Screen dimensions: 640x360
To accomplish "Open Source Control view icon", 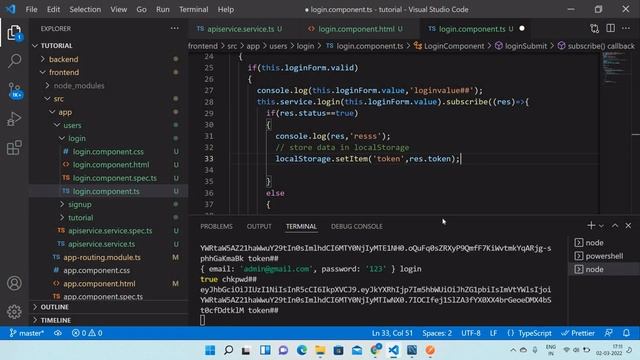I will [x=14, y=90].
